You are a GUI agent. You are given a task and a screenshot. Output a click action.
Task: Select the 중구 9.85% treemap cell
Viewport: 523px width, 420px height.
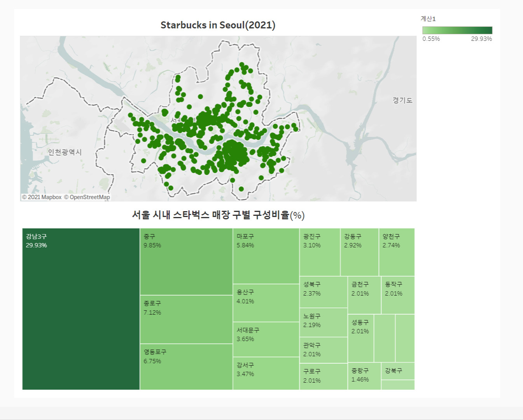pyautogui.click(x=186, y=262)
